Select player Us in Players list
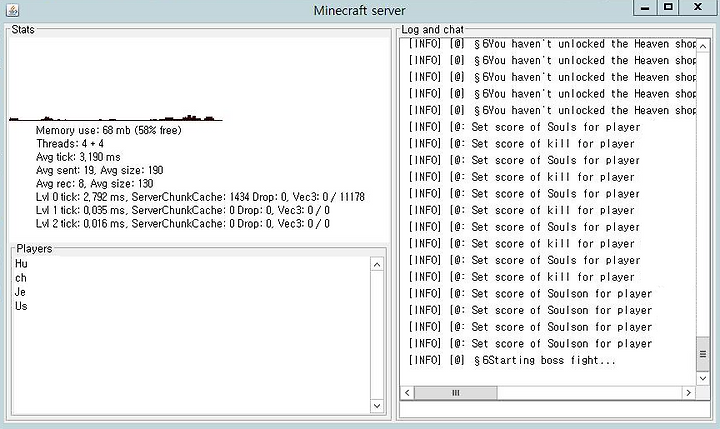The height and width of the screenshot is (429, 720). coord(21,306)
